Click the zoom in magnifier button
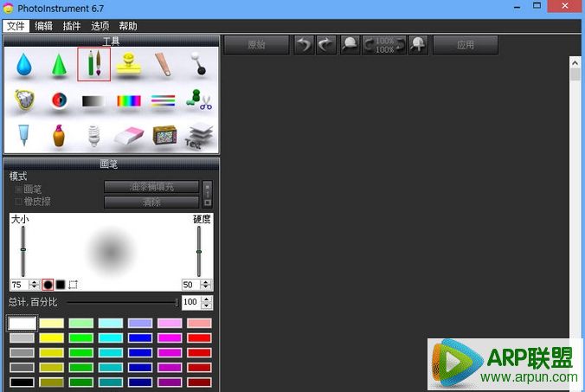 tap(418, 45)
